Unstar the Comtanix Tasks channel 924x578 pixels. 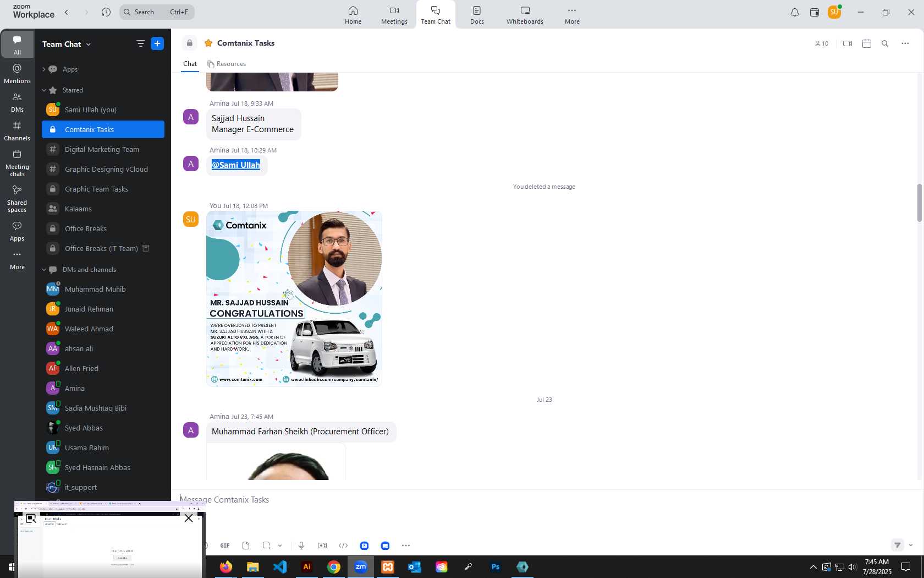[x=208, y=43]
